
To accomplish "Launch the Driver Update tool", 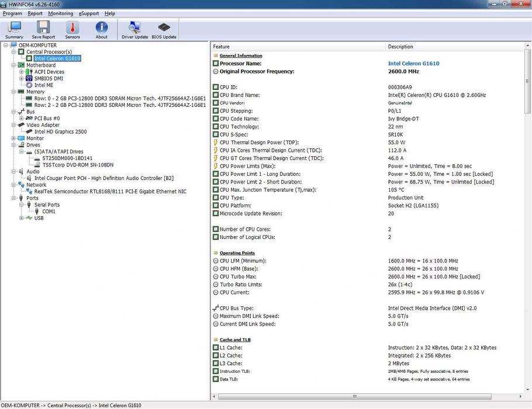I will click(x=134, y=30).
